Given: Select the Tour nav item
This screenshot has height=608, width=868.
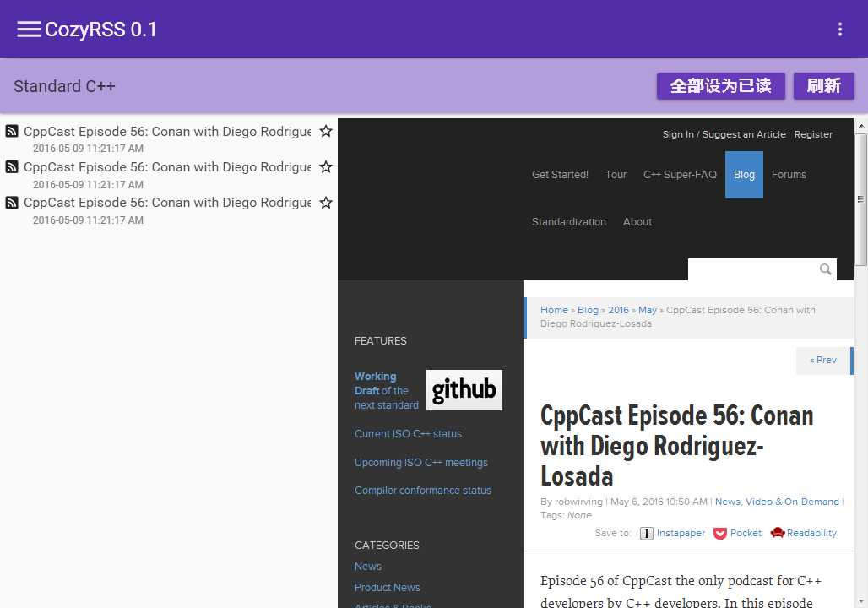Looking at the screenshot, I should tap(616, 175).
